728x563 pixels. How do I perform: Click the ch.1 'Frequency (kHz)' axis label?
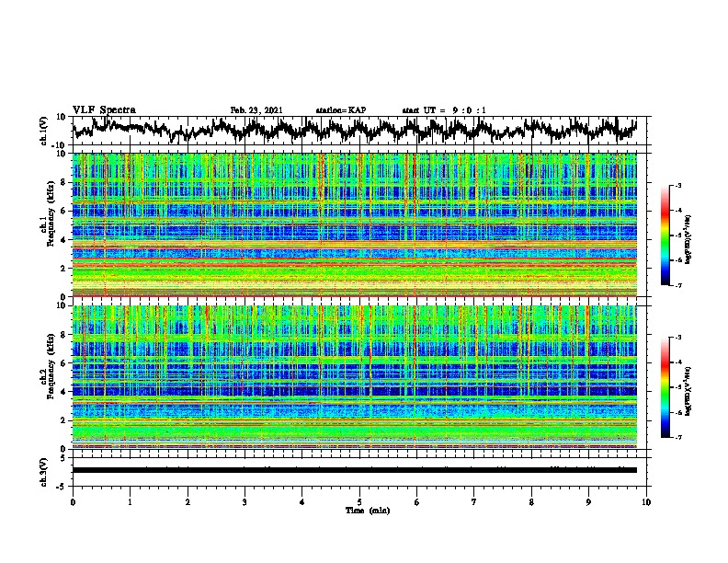[51, 213]
